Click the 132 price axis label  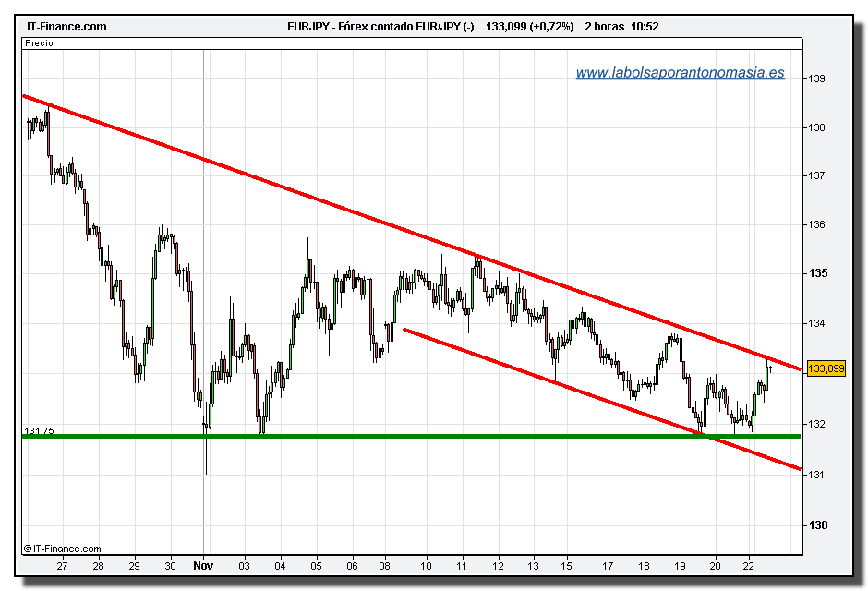(816, 425)
